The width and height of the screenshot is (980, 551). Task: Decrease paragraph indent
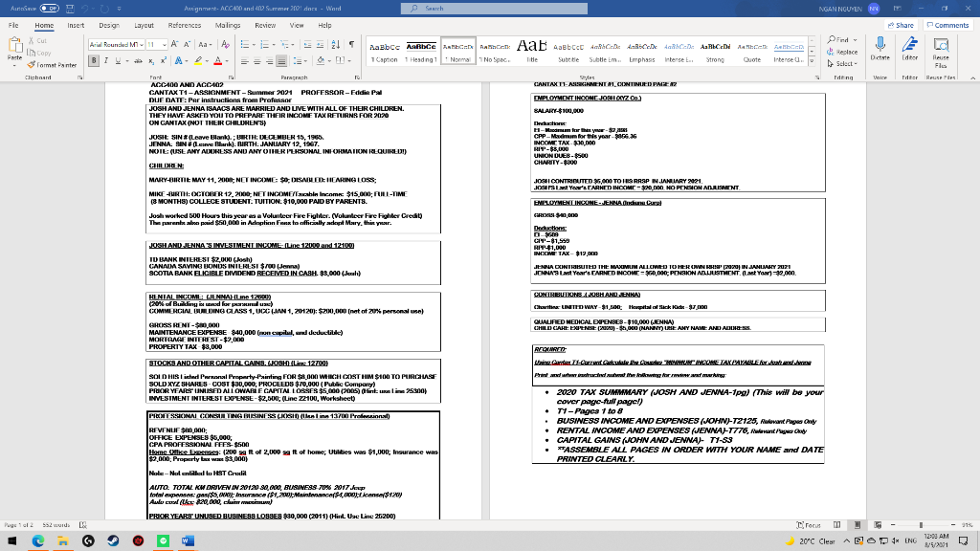tap(307, 44)
